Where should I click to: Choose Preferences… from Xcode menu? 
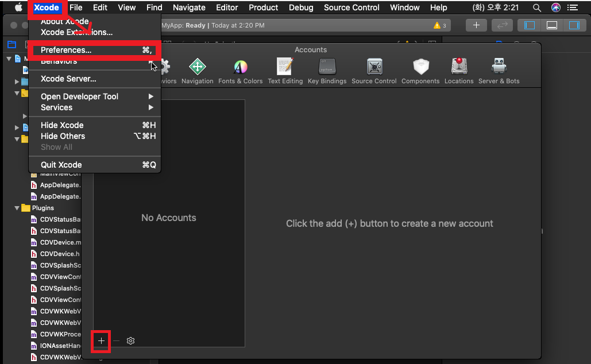pyautogui.click(x=95, y=50)
